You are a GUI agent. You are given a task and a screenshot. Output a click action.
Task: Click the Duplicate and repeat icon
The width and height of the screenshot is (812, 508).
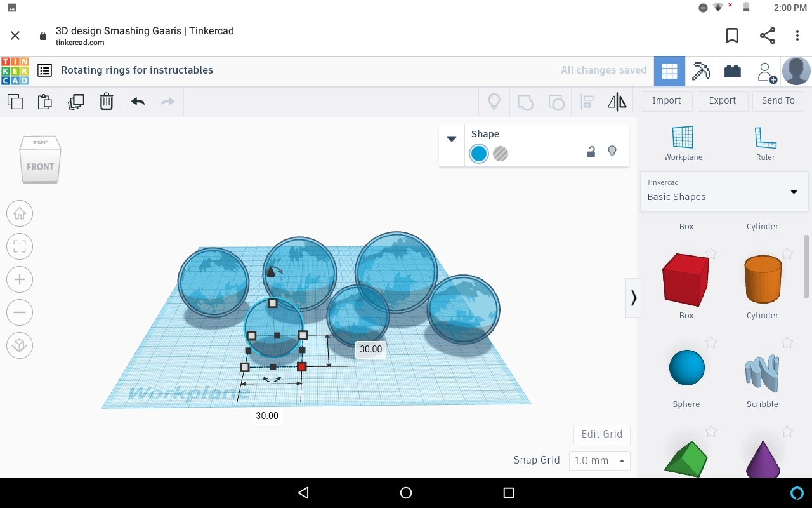76,102
